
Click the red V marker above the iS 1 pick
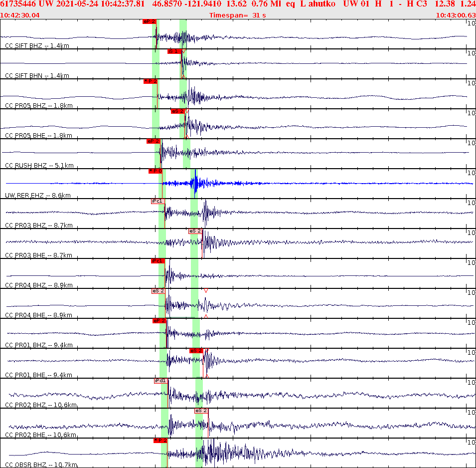(x=183, y=50)
